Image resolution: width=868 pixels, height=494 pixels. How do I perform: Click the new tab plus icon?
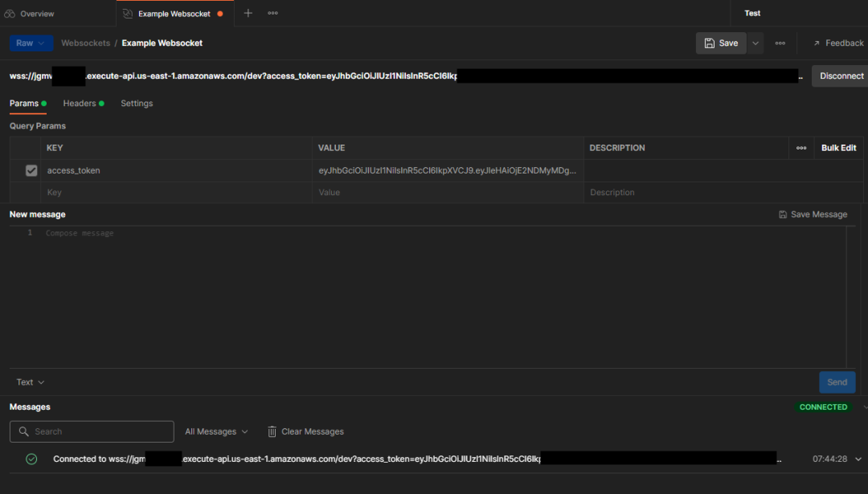(x=248, y=13)
